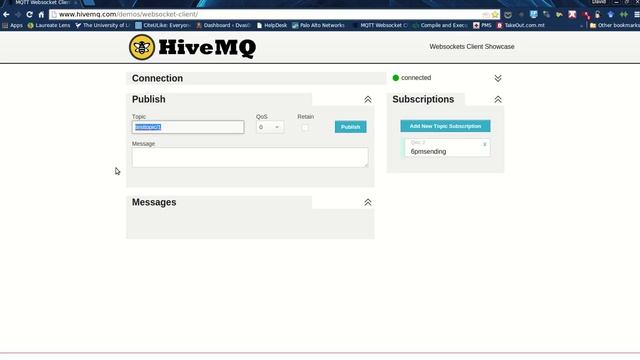Click into the Message text area

(x=250, y=158)
